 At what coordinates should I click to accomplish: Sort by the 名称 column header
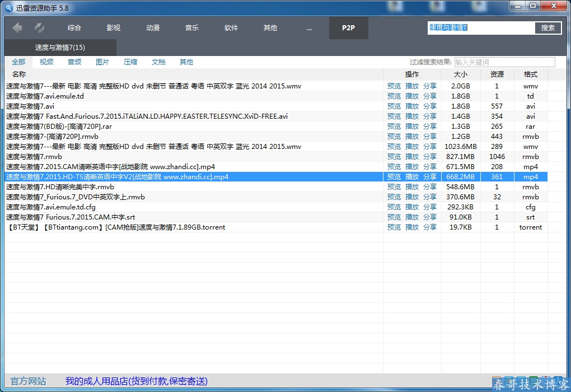coord(19,74)
